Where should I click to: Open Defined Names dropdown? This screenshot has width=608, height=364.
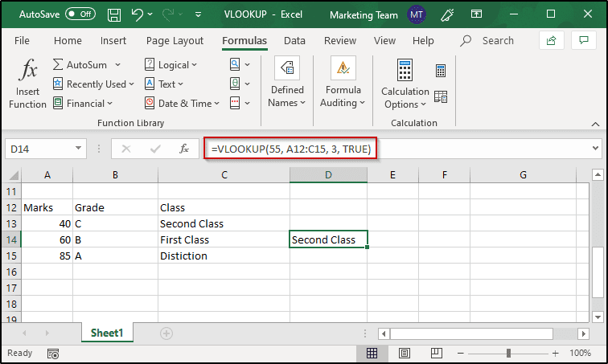tap(287, 83)
